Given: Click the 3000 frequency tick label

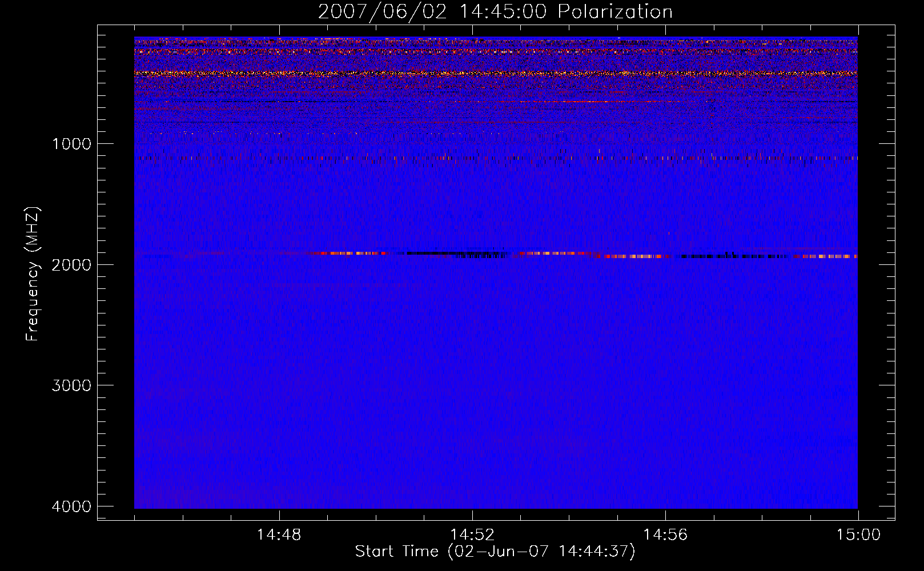Looking at the screenshot, I should click(x=71, y=385).
